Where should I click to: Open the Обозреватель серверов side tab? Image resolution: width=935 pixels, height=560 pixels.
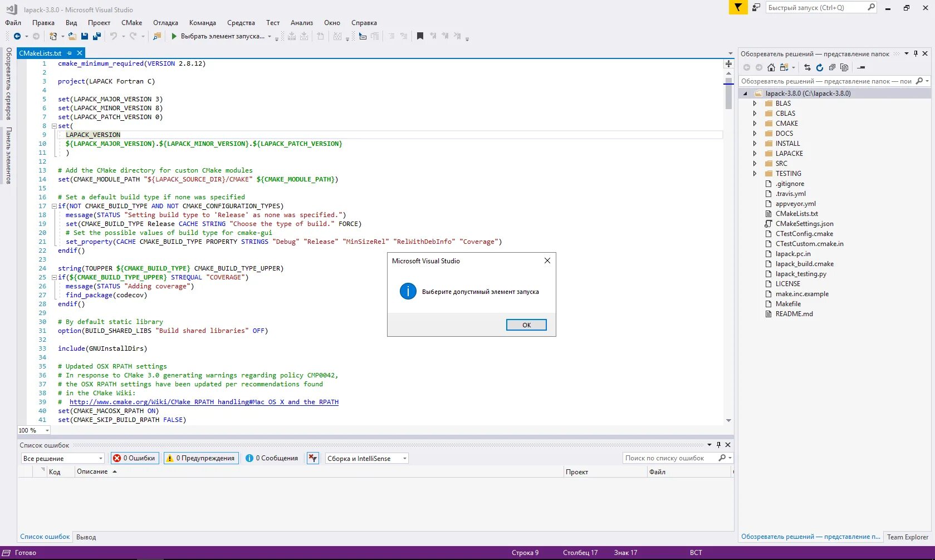point(8,83)
